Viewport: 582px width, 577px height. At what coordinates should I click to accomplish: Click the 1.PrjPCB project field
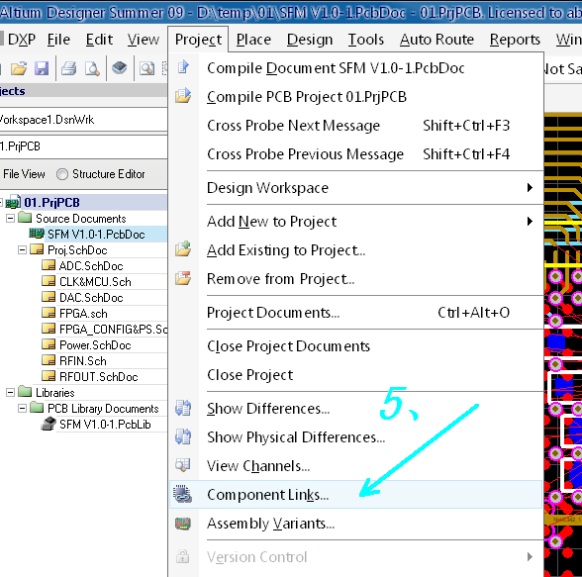coord(84,147)
